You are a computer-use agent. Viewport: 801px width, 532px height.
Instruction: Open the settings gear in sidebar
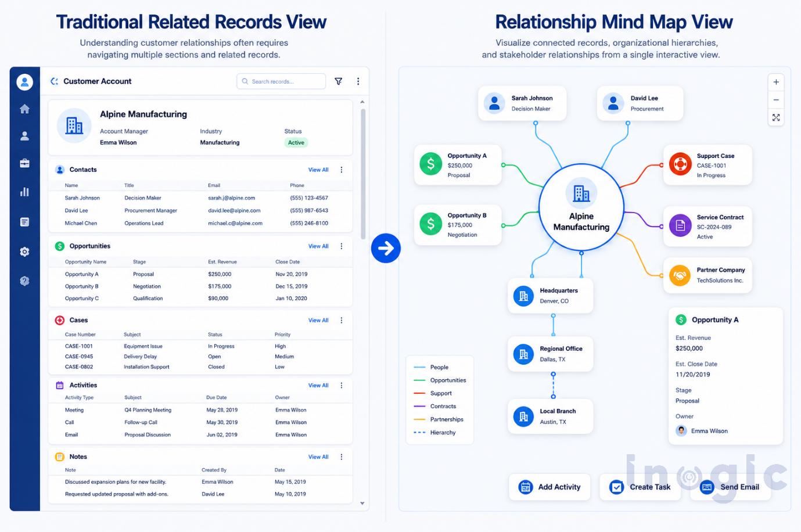24,251
